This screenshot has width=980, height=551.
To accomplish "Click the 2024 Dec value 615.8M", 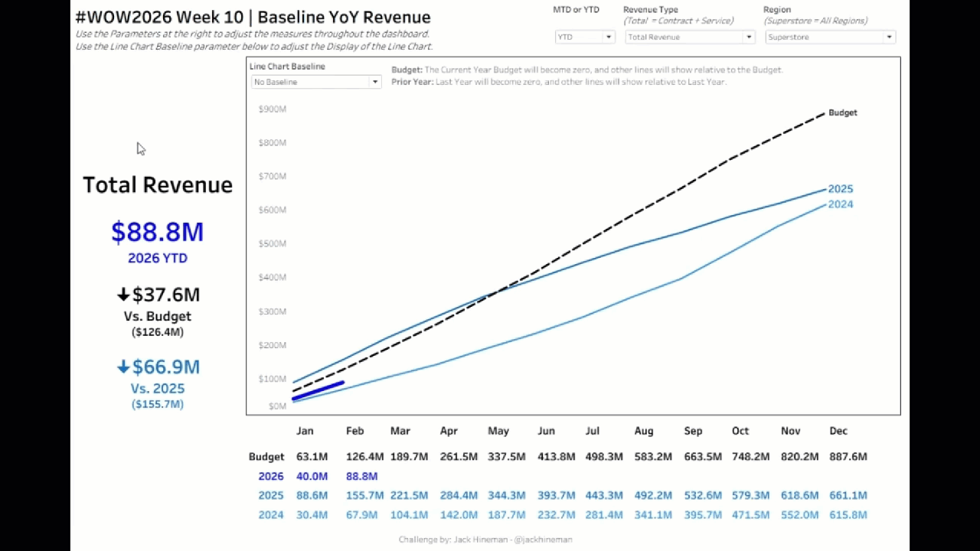I will (x=848, y=515).
